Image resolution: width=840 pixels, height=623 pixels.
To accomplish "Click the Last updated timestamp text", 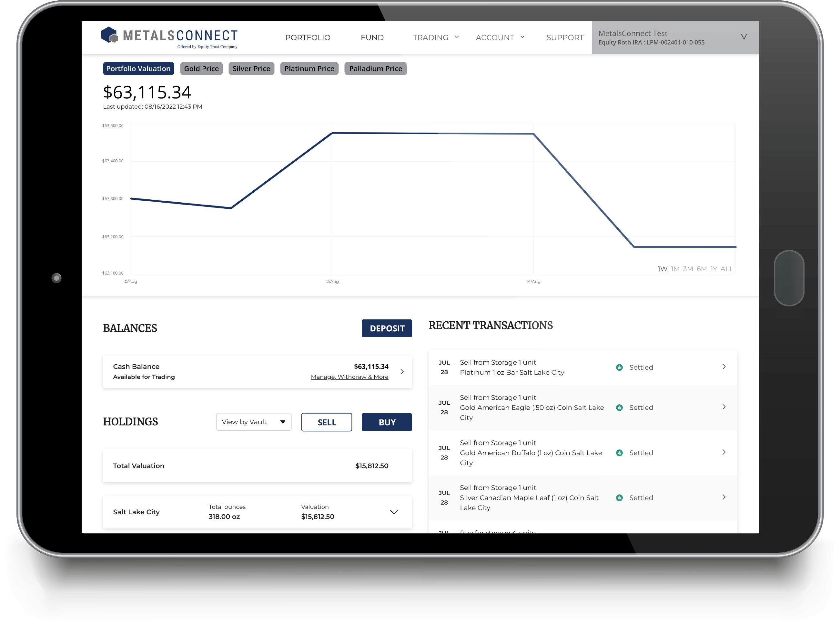I will point(152,107).
